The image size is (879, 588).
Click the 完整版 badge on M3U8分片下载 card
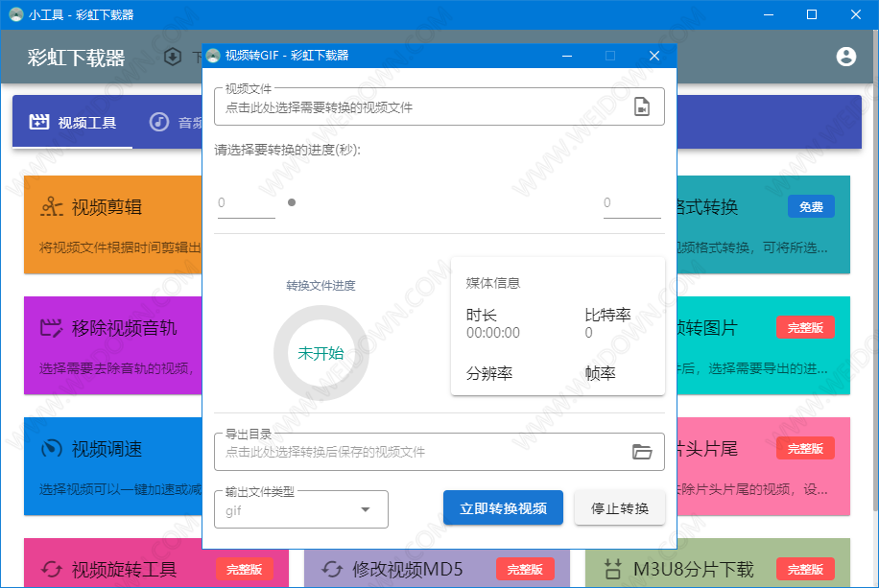coord(805,570)
